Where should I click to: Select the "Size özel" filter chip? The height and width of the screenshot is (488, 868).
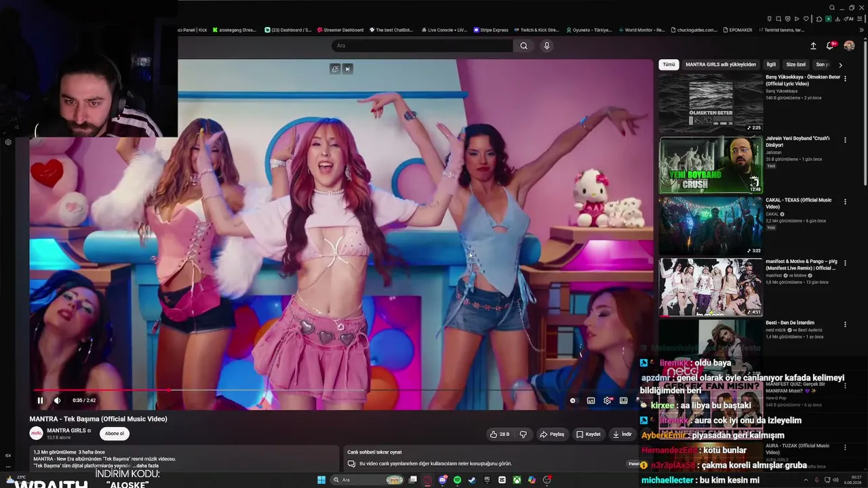click(796, 64)
